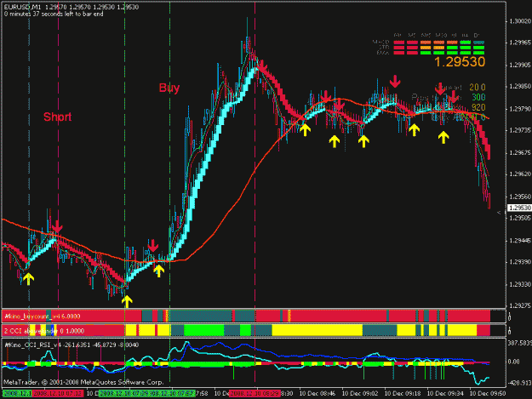This screenshot has height=399, width=532.
Task: Click the spread value 20.0
Action: click(478, 88)
